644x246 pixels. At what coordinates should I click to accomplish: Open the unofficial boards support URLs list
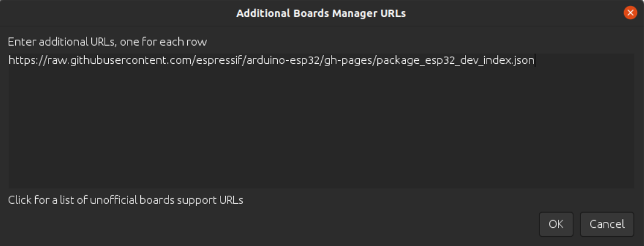[126, 200]
